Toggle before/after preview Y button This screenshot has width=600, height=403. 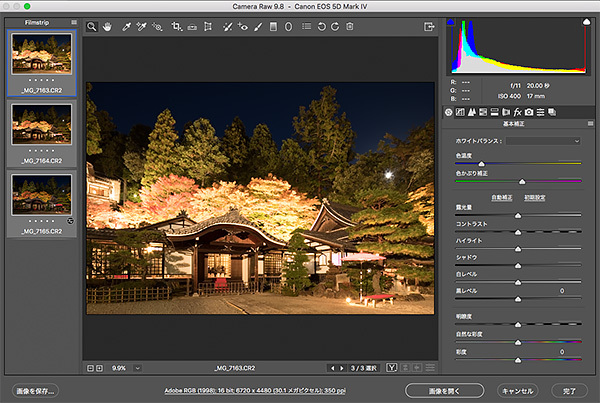(391, 368)
